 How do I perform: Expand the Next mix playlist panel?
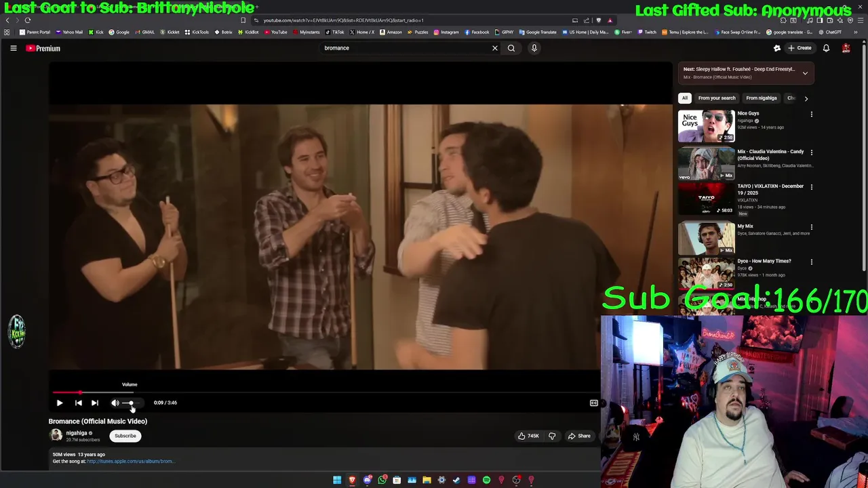tap(805, 73)
